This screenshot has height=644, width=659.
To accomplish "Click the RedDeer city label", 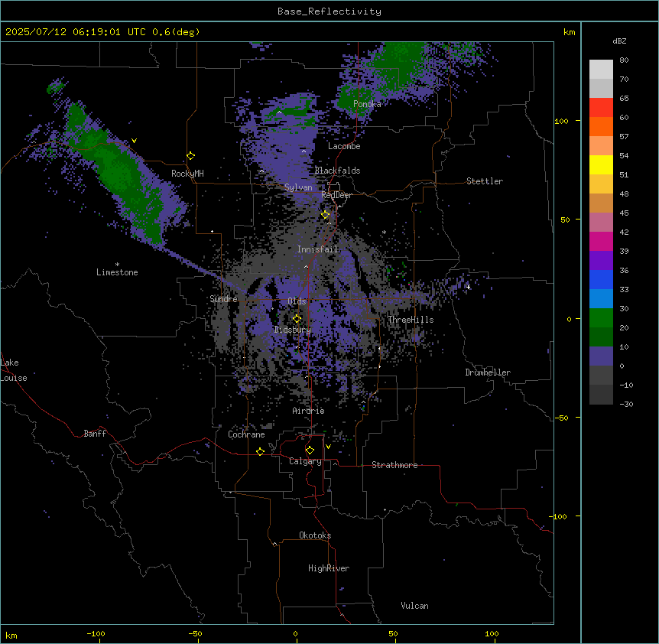I will [336, 195].
